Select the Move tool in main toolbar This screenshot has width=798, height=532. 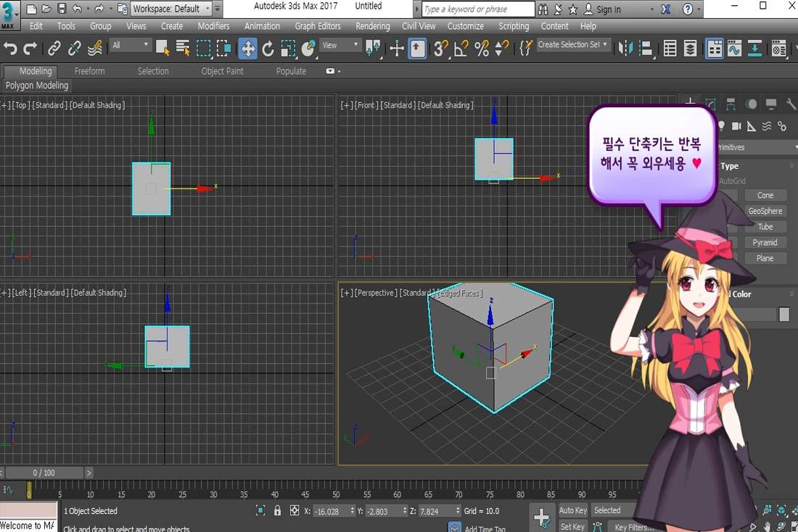(248, 49)
